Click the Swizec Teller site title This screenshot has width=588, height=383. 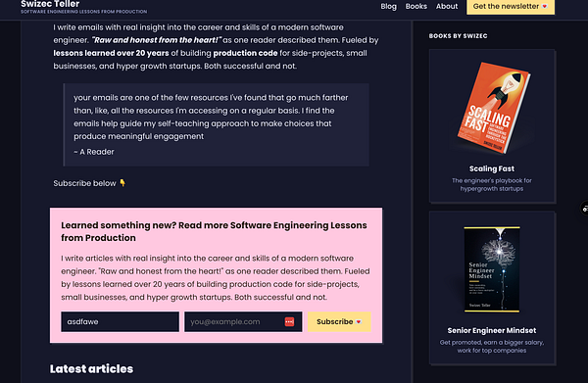pyautogui.click(x=50, y=4)
